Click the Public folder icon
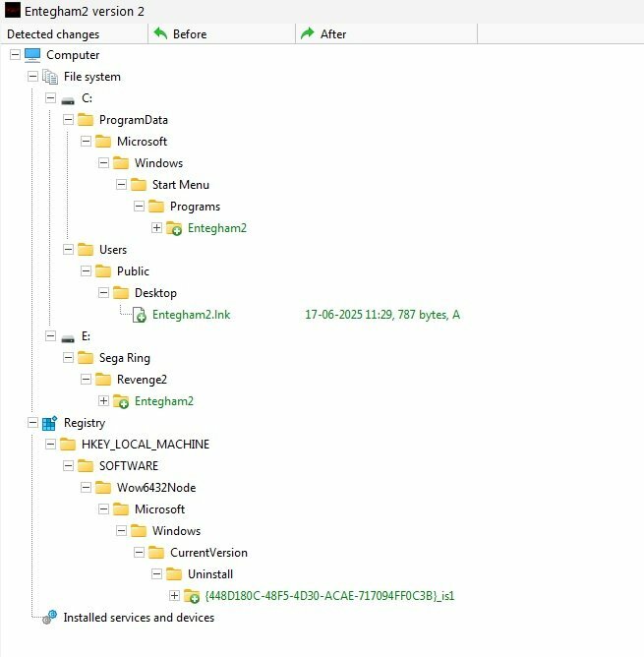 pyautogui.click(x=103, y=271)
